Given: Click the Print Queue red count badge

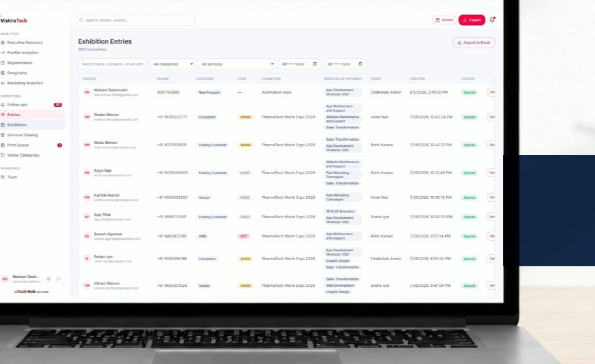Looking at the screenshot, I should 60,145.
